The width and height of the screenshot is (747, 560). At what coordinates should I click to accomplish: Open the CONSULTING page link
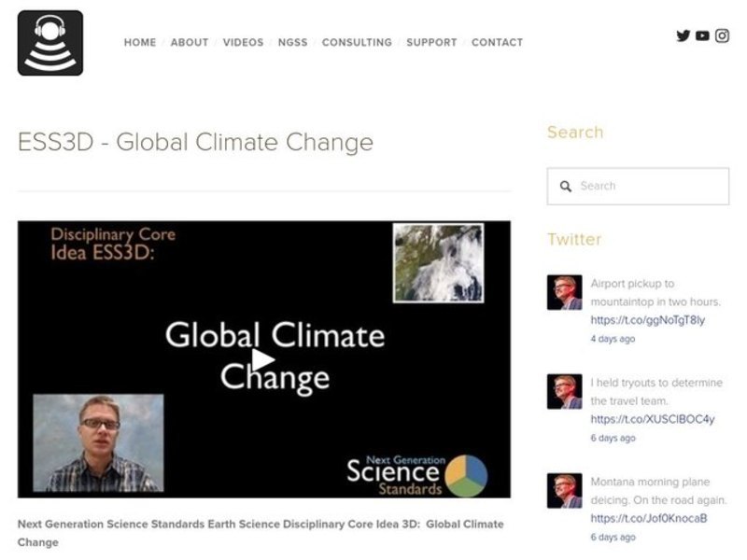[357, 42]
